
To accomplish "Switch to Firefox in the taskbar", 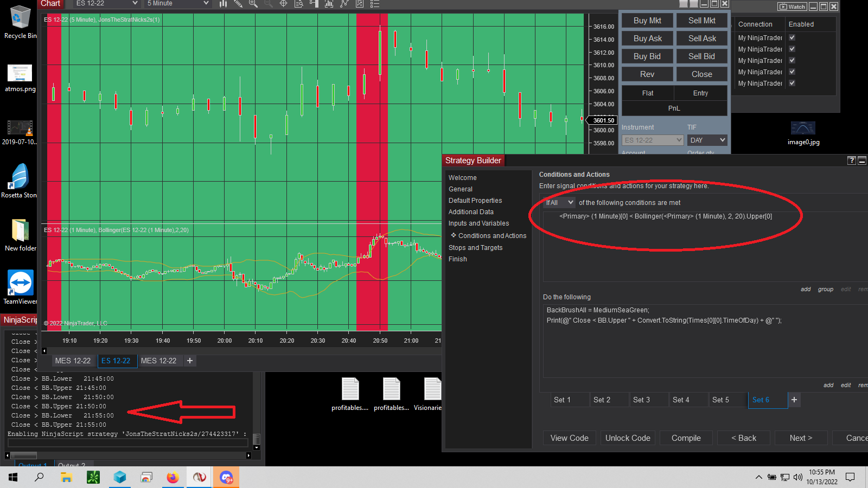I will [x=173, y=477].
